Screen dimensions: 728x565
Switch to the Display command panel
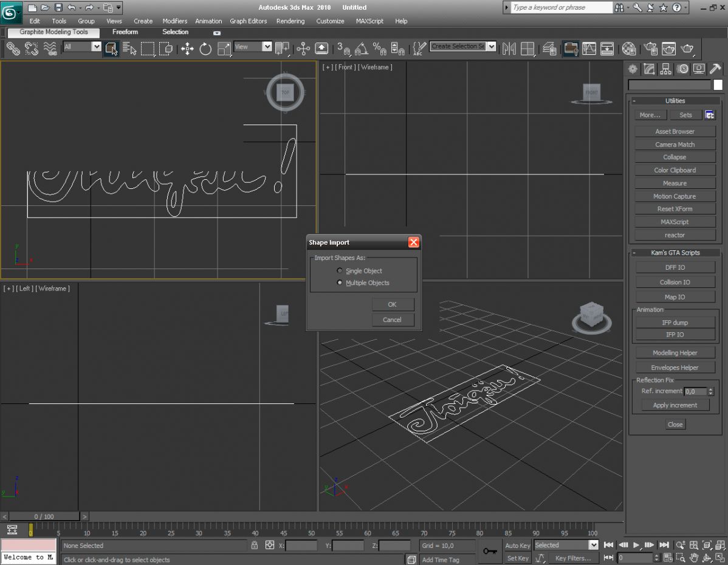(x=699, y=69)
